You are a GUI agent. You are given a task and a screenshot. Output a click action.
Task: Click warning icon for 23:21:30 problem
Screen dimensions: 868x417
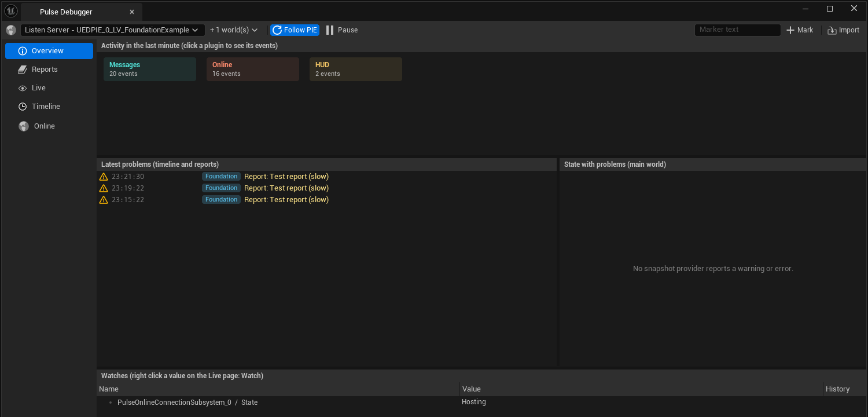tap(104, 177)
